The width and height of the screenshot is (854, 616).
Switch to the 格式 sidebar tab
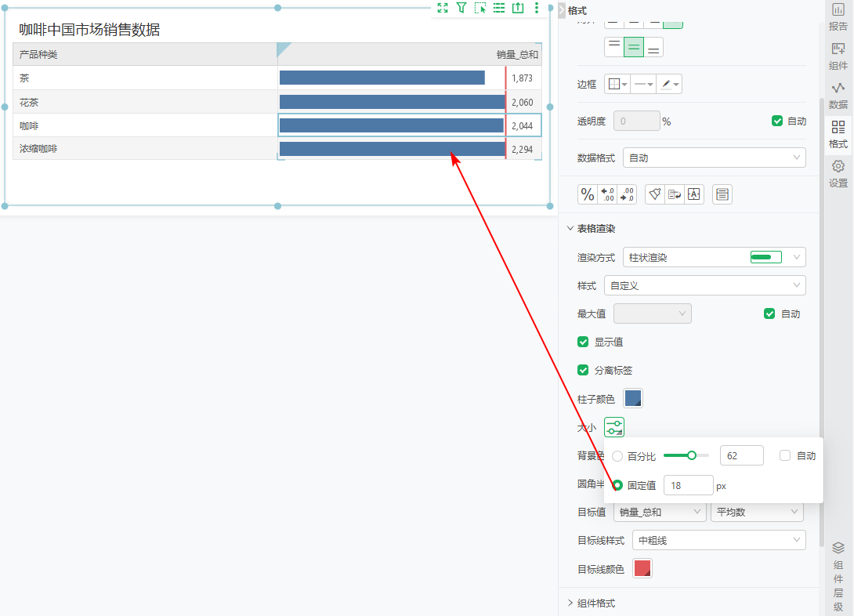pos(838,135)
